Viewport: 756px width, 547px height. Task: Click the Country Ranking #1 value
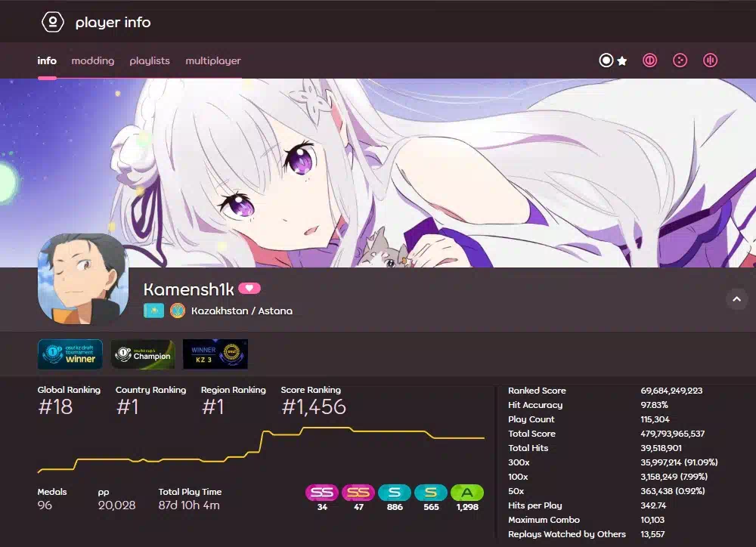(127, 406)
